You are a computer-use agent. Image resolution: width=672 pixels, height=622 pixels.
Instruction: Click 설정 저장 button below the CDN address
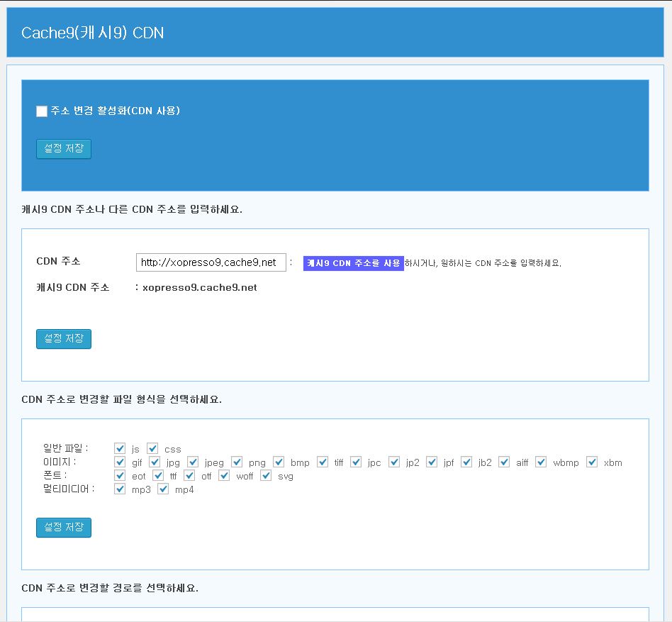63,339
